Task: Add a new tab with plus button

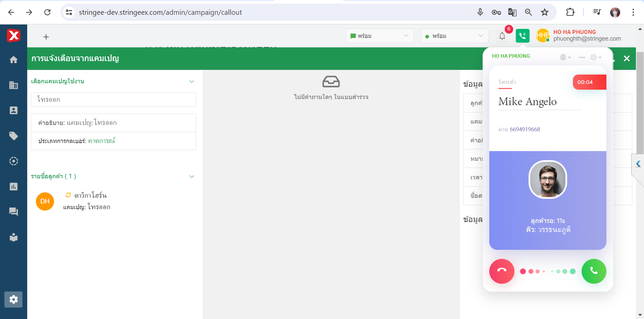Action: [46, 37]
